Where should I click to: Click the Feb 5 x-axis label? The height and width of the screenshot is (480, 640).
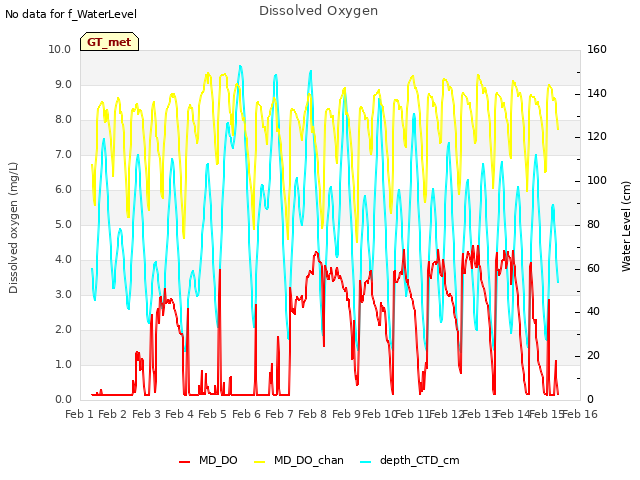click(212, 414)
